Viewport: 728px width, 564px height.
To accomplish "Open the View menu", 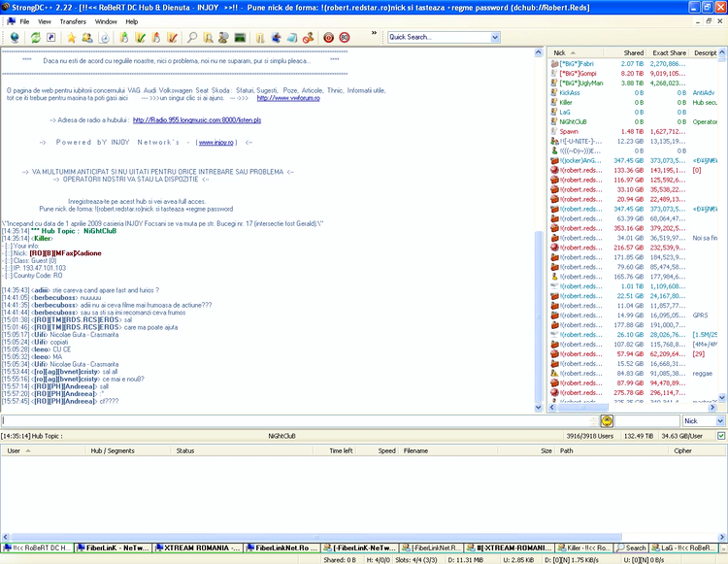I will point(45,21).
